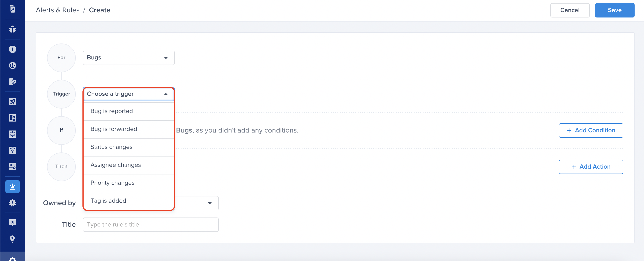Expand the Bugs 'For' dropdown
This screenshot has width=644, height=261.
129,58
